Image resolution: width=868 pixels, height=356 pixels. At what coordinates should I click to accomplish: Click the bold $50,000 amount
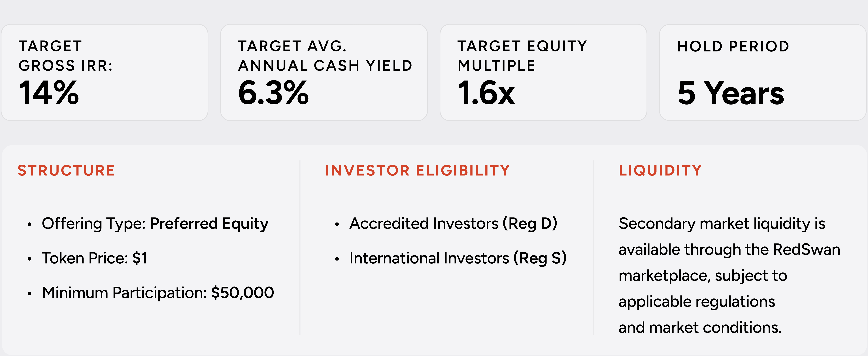click(x=243, y=293)
